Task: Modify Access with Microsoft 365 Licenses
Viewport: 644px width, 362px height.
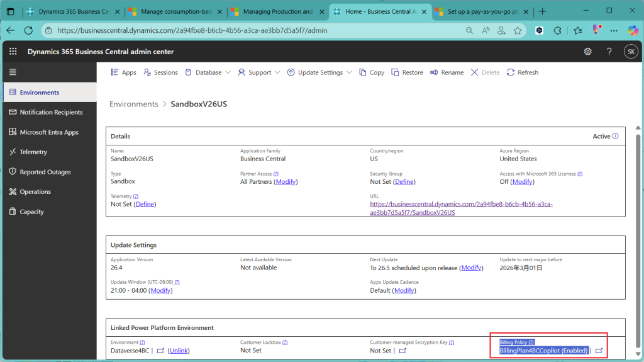Action: tap(523, 181)
